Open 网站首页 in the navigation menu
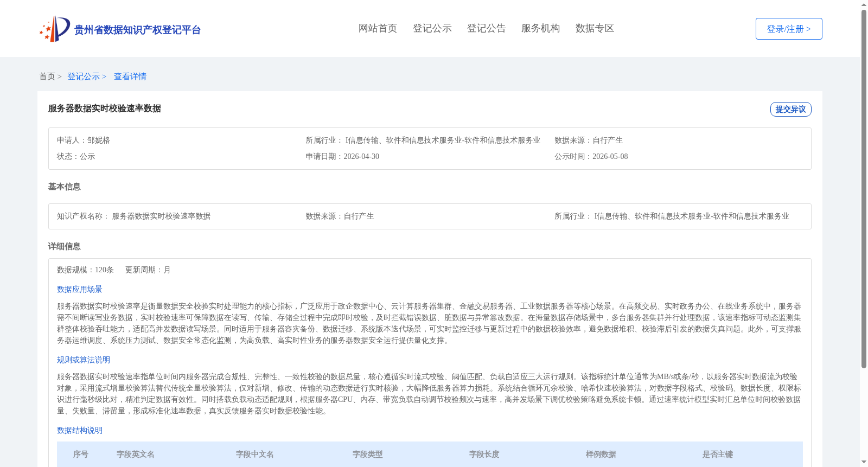This screenshot has width=868, height=467. 378,28
